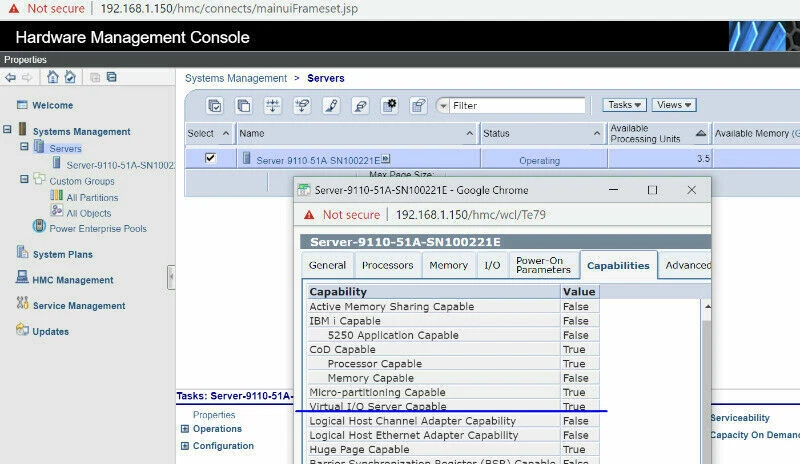Viewport: 800px width, 464px height.
Task: Collapse the Servers tree node
Action: pyautogui.click(x=24, y=146)
